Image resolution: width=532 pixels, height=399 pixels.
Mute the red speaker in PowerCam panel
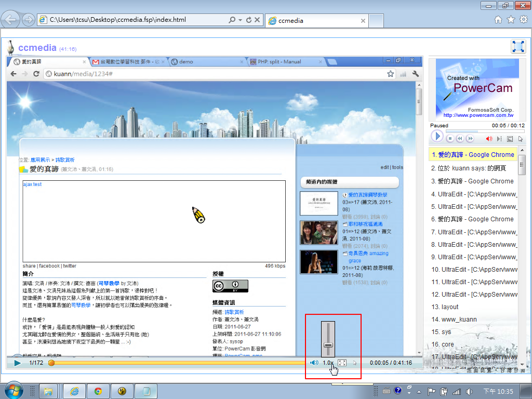pos(489,139)
